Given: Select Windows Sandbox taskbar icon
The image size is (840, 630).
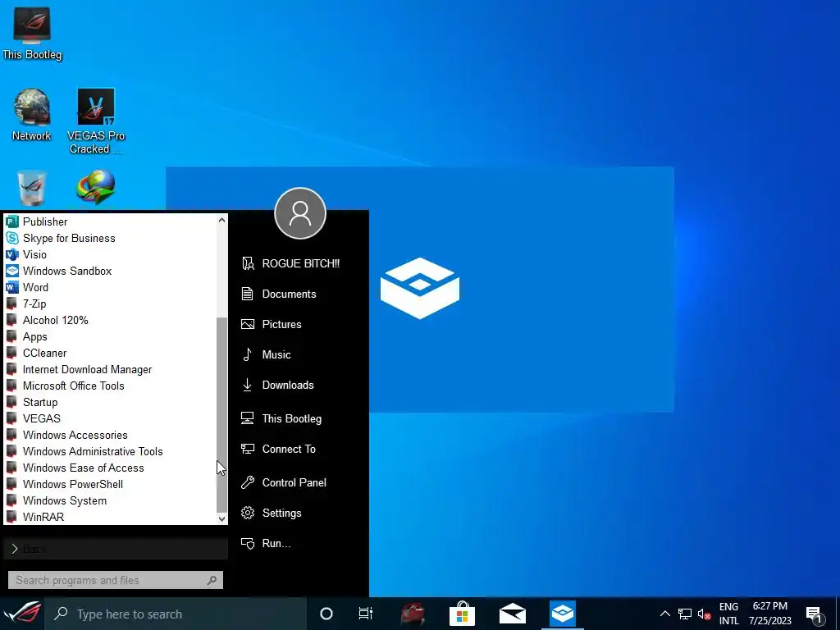Looking at the screenshot, I should click(x=563, y=614).
